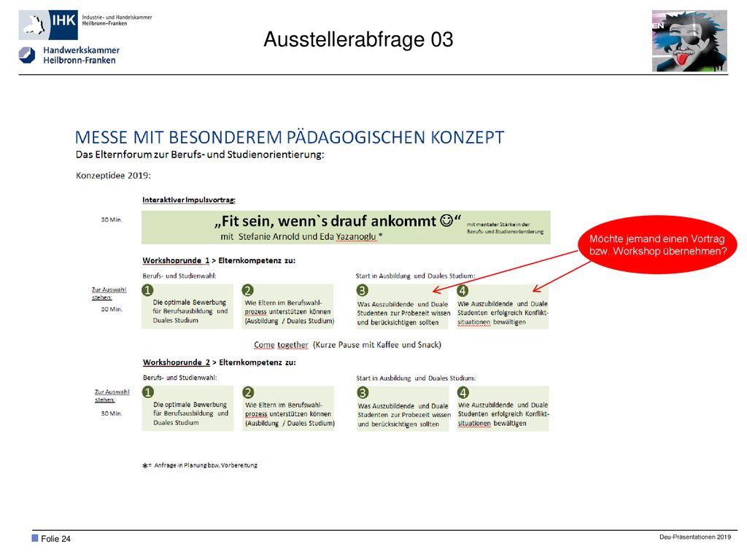Click the "Fit sein, wenn's drauf ankommt" headline
This screenshot has width=747, height=560.
pyautogui.click(x=337, y=222)
